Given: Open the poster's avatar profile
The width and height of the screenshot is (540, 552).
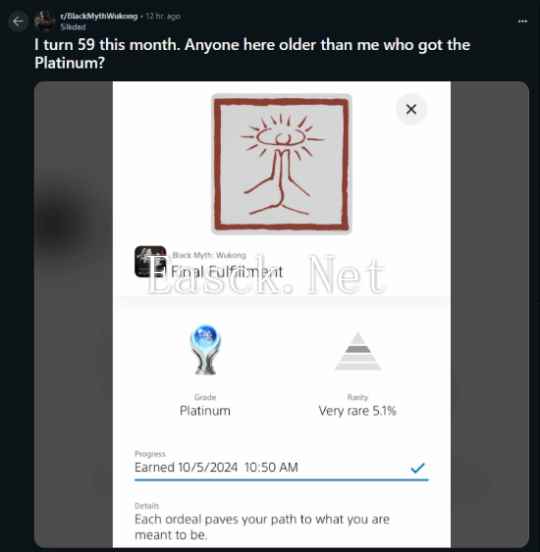Looking at the screenshot, I should click(44, 21).
